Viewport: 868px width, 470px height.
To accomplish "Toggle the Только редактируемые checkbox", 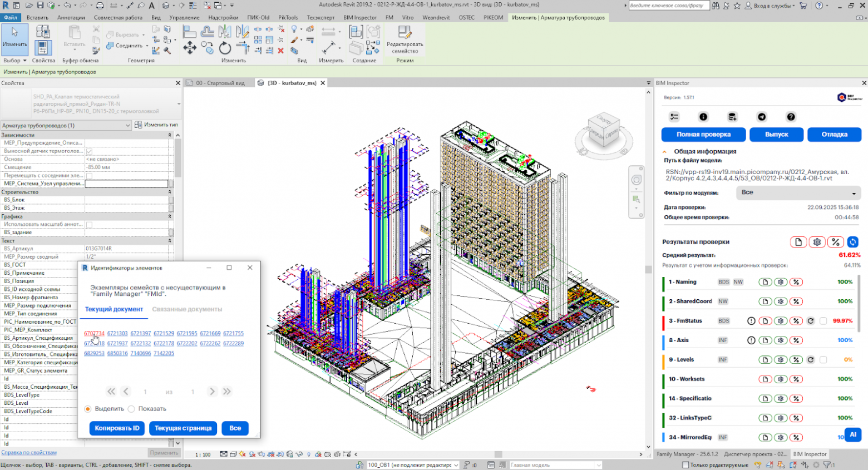I will pos(685,465).
